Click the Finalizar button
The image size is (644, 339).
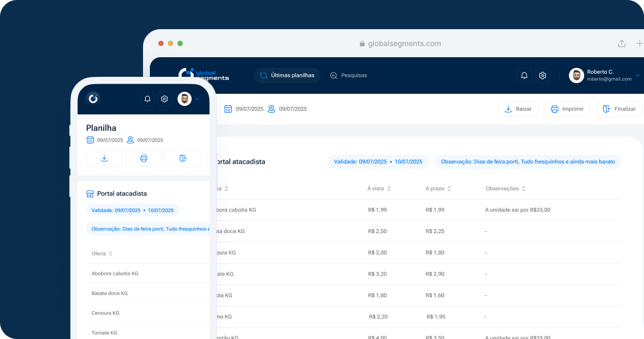click(619, 109)
